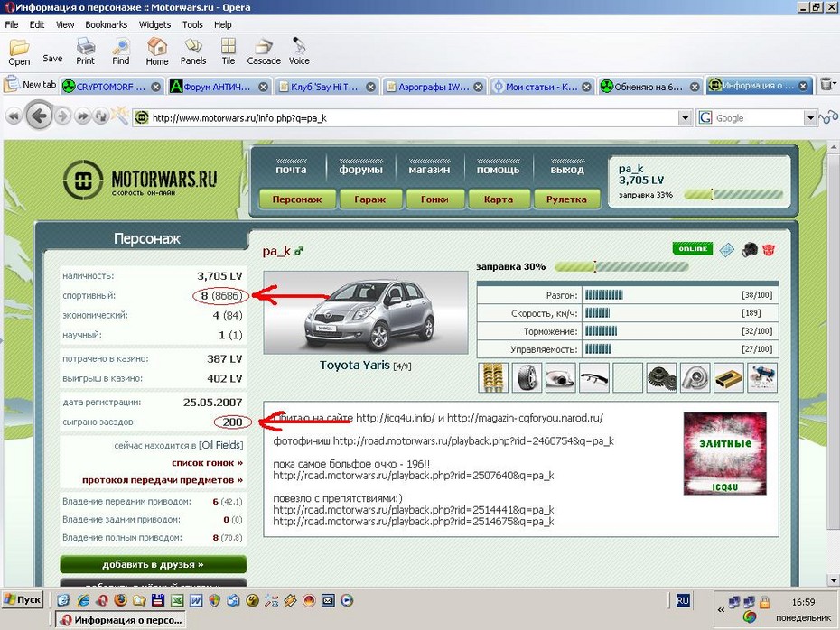Viewport: 840px width, 630px height.
Task: Click the Пуск Start button
Action: (x=22, y=599)
